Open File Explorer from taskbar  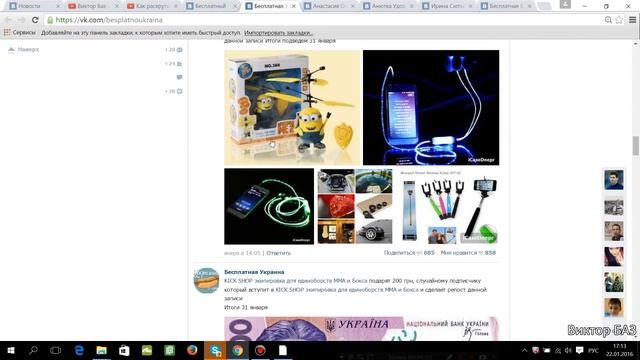(x=101, y=350)
